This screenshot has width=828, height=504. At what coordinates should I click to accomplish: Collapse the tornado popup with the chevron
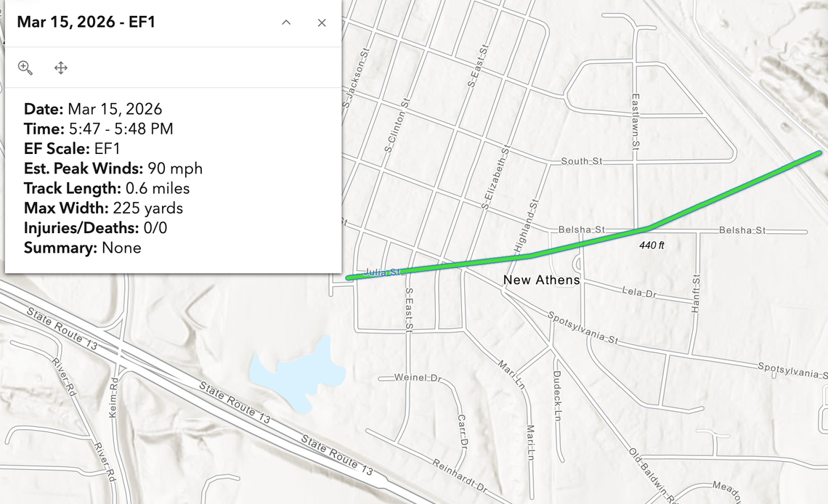[286, 23]
